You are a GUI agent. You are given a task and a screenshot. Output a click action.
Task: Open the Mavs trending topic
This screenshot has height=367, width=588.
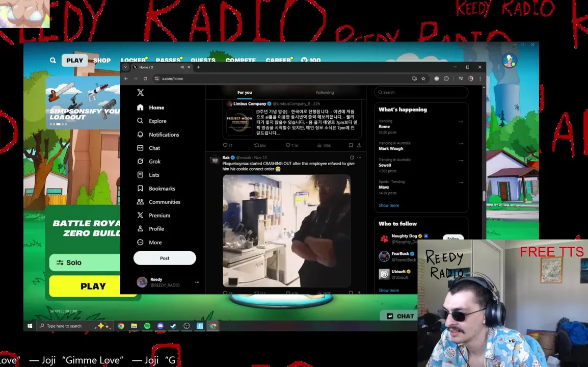[x=384, y=187]
